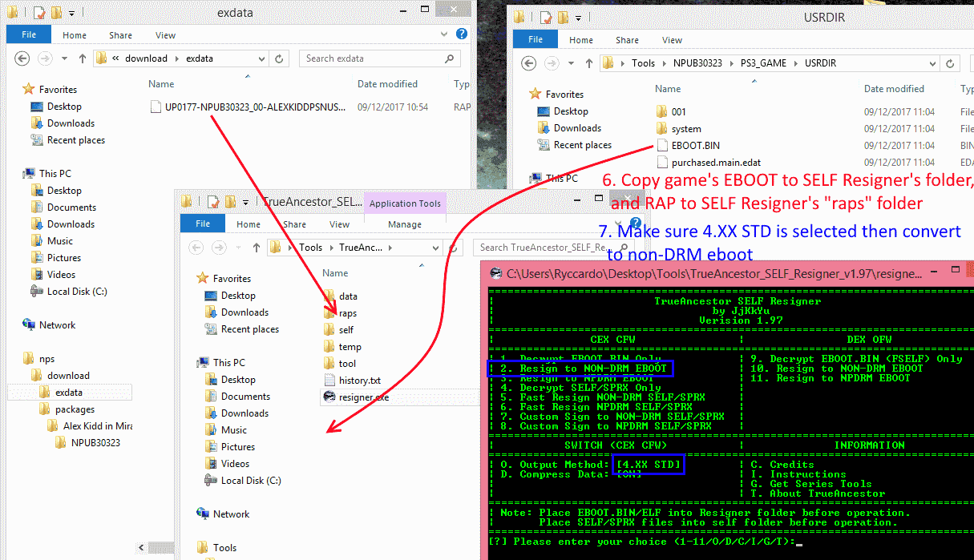Open the View tab in exdata window

(x=165, y=35)
